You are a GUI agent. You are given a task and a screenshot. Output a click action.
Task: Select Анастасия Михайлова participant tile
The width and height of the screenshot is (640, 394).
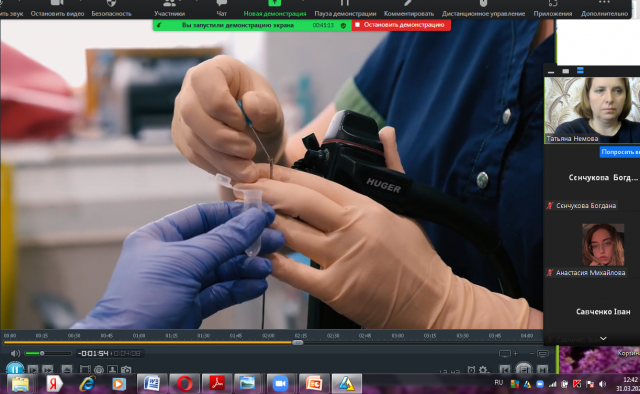pos(592,249)
